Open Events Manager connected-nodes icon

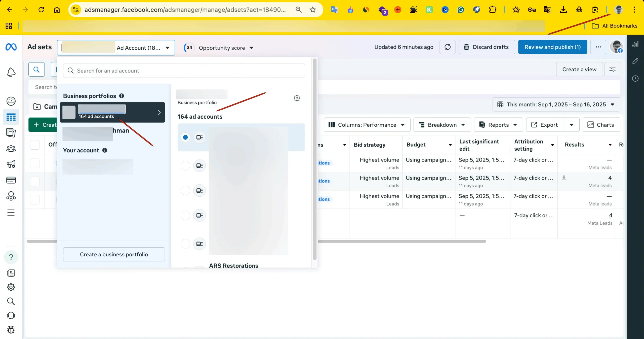(x=11, y=196)
